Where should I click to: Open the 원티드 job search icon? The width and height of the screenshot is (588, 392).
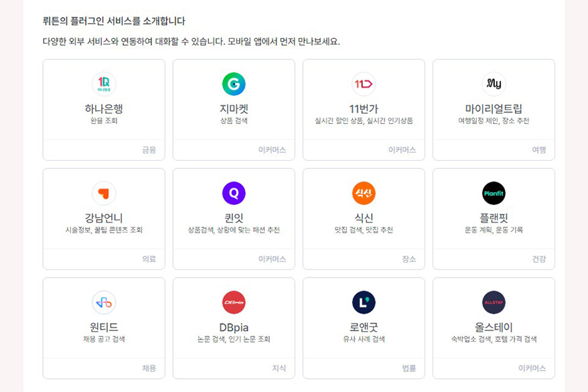click(x=103, y=303)
